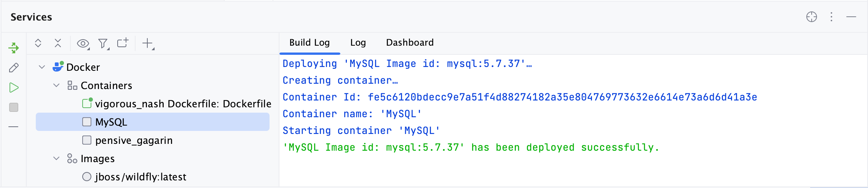Click the crosshair icon in Services header

pyautogui.click(x=812, y=17)
